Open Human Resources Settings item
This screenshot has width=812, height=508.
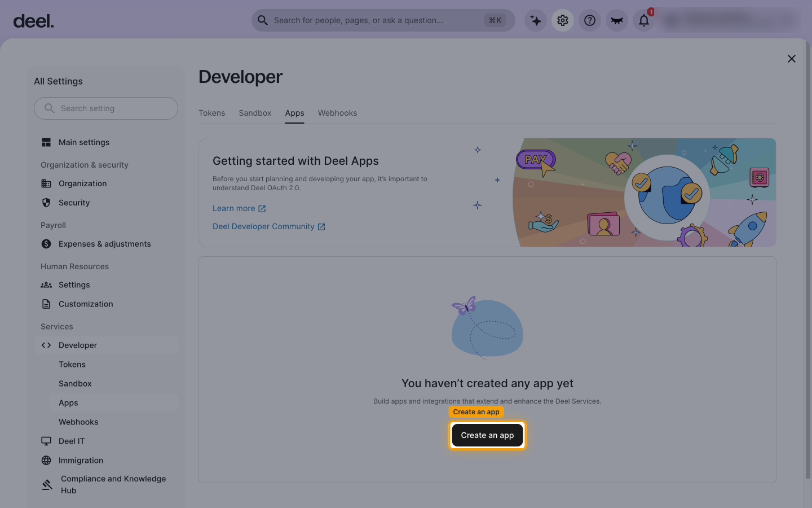tap(106, 285)
